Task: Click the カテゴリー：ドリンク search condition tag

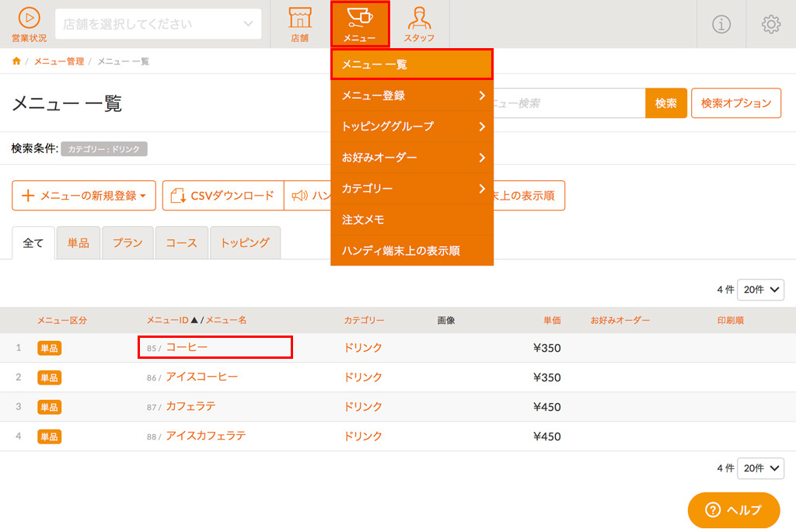Action: 104,149
